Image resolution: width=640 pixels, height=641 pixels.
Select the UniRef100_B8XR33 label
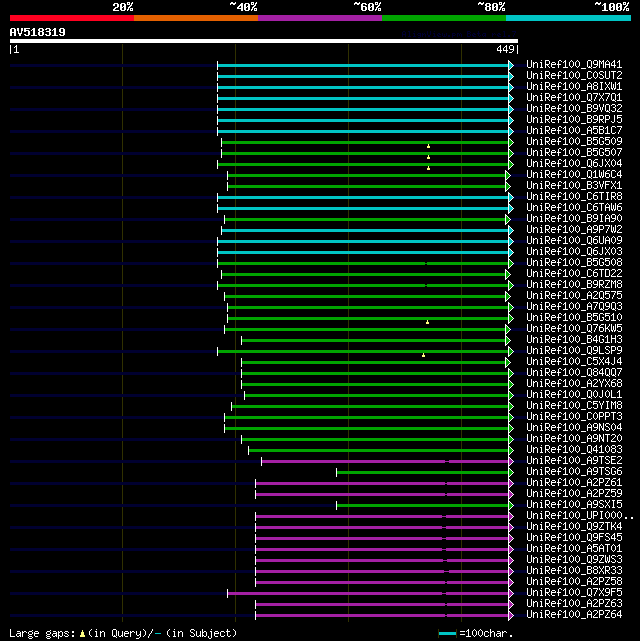click(x=574, y=571)
